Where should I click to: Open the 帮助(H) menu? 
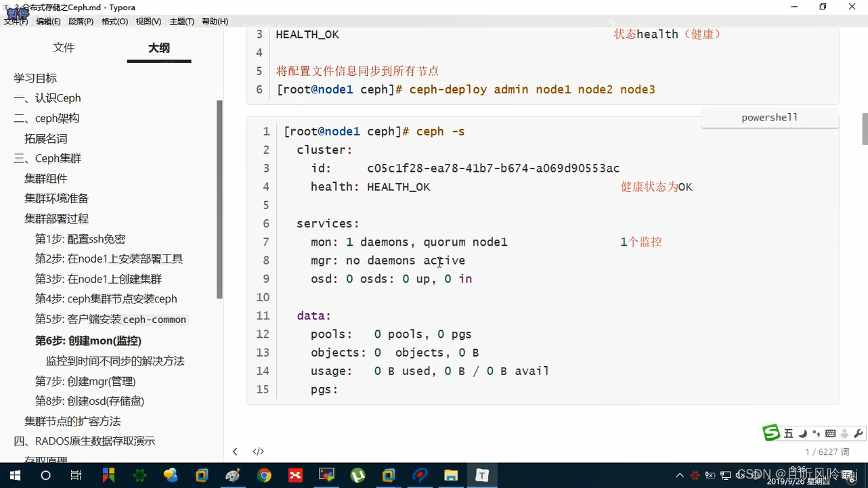pyautogui.click(x=215, y=22)
